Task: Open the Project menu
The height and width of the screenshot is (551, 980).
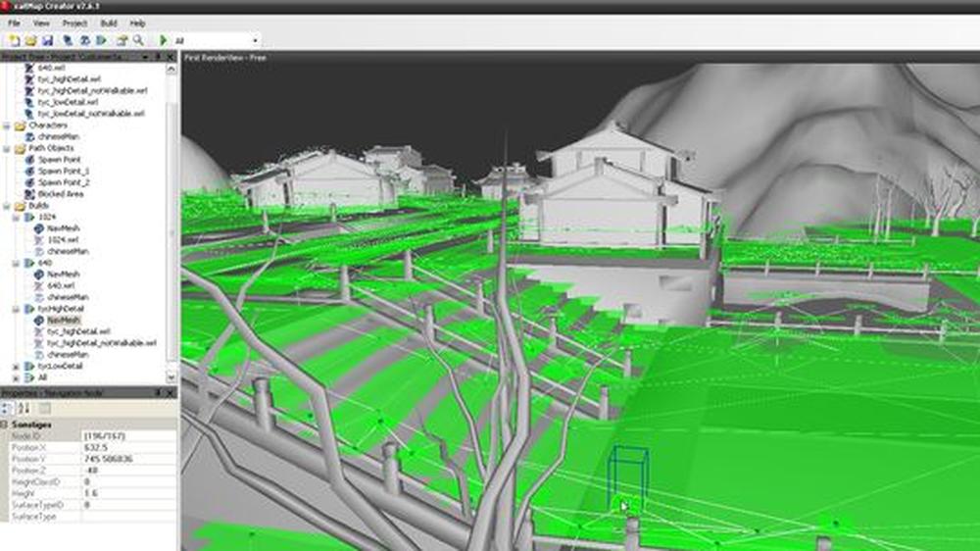Action: [74, 24]
